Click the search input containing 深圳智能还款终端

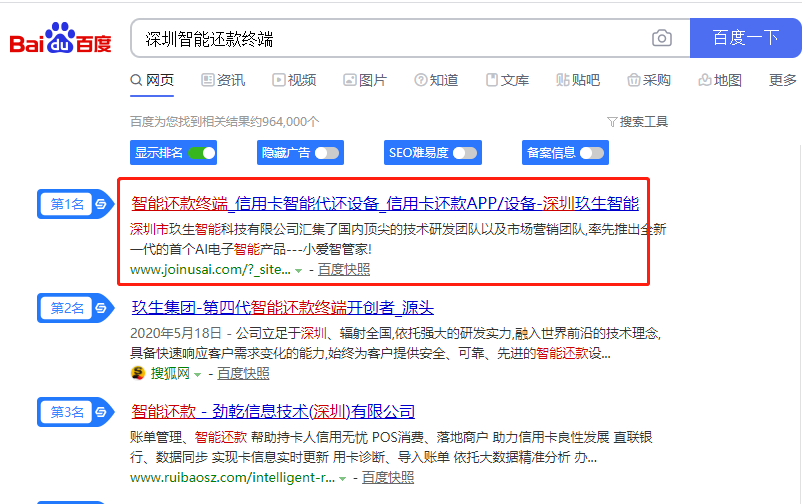390,38
